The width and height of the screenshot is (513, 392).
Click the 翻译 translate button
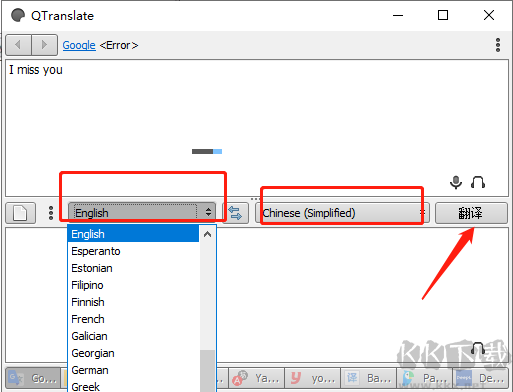click(471, 213)
